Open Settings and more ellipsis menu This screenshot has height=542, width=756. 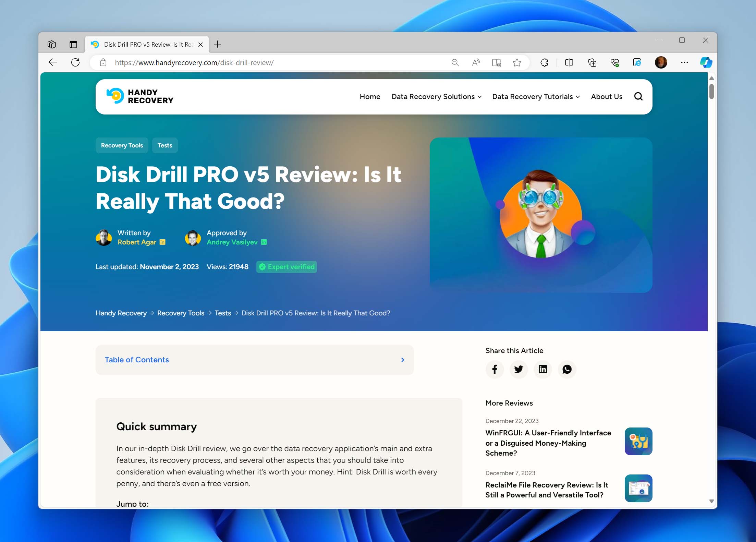pos(684,62)
